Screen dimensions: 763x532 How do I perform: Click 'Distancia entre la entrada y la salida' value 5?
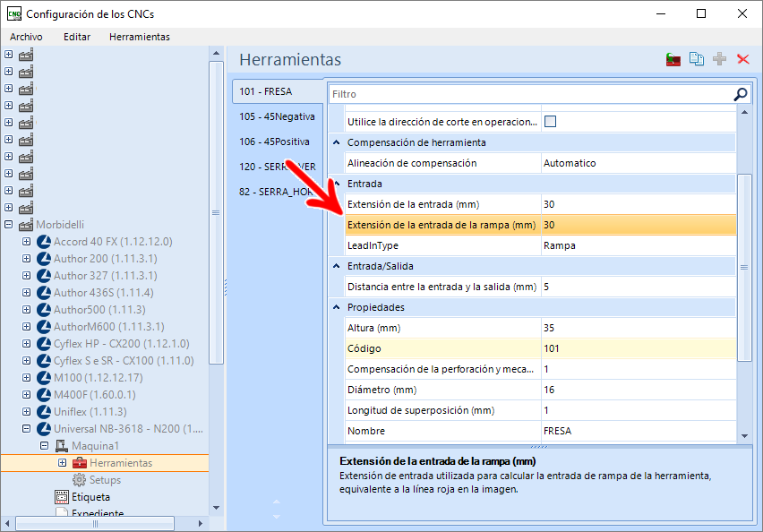tap(639, 287)
